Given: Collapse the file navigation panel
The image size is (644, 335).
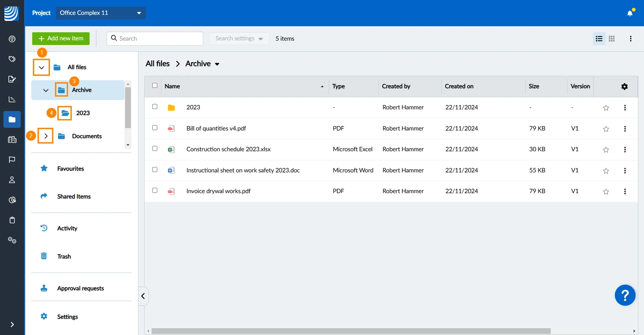Looking at the screenshot, I should (143, 296).
